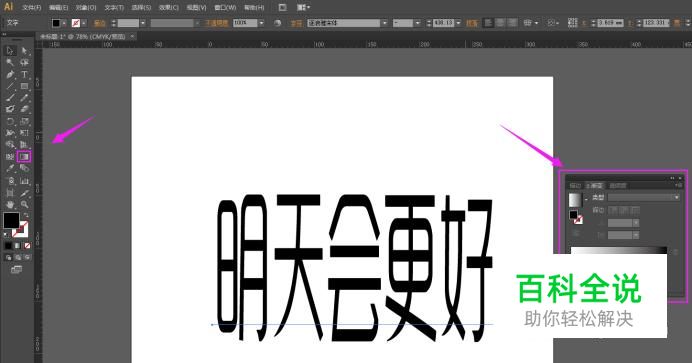
Task: Click the Change Screen Mode button
Action: [x=16, y=269]
